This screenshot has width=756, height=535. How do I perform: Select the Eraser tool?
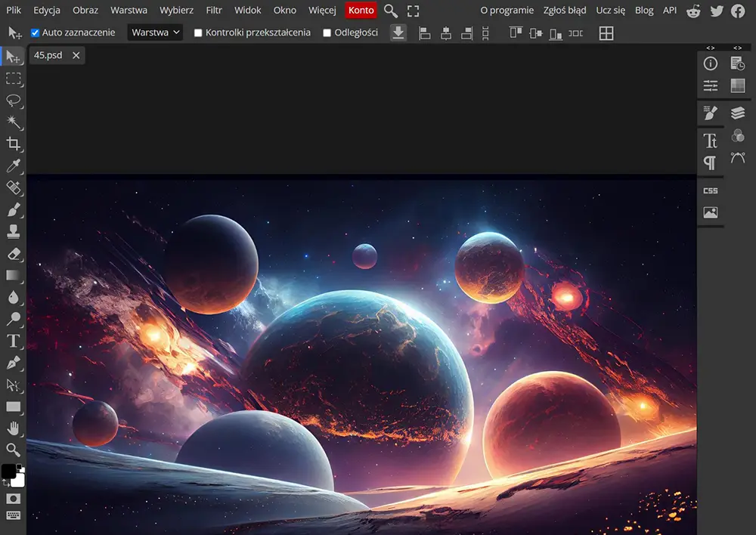13,254
